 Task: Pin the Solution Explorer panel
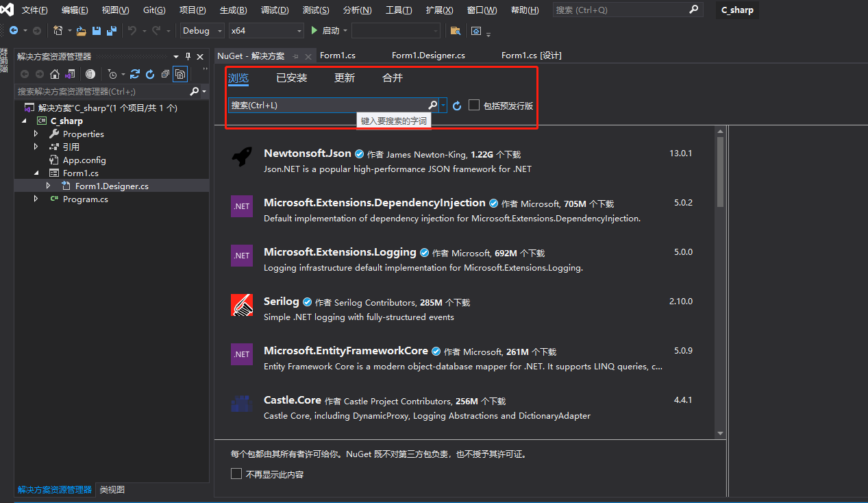(x=188, y=57)
